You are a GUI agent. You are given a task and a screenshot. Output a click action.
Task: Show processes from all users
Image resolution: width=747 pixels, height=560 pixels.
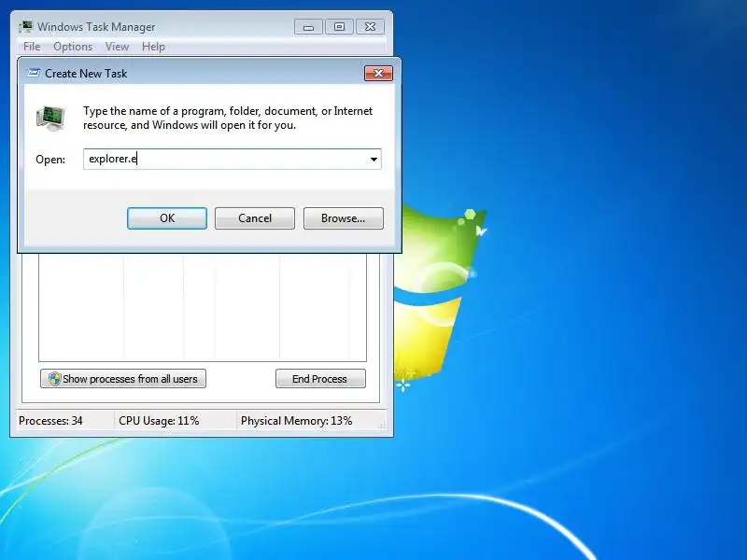click(x=123, y=379)
